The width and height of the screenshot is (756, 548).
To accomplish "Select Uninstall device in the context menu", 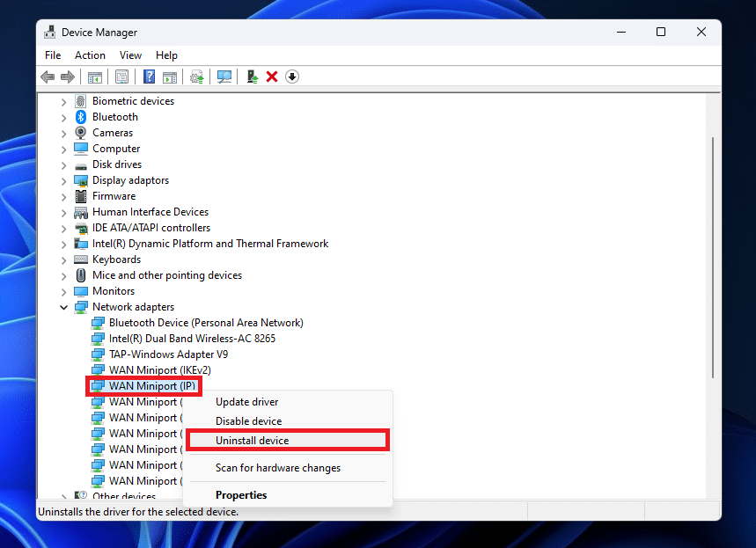I will tap(253, 440).
